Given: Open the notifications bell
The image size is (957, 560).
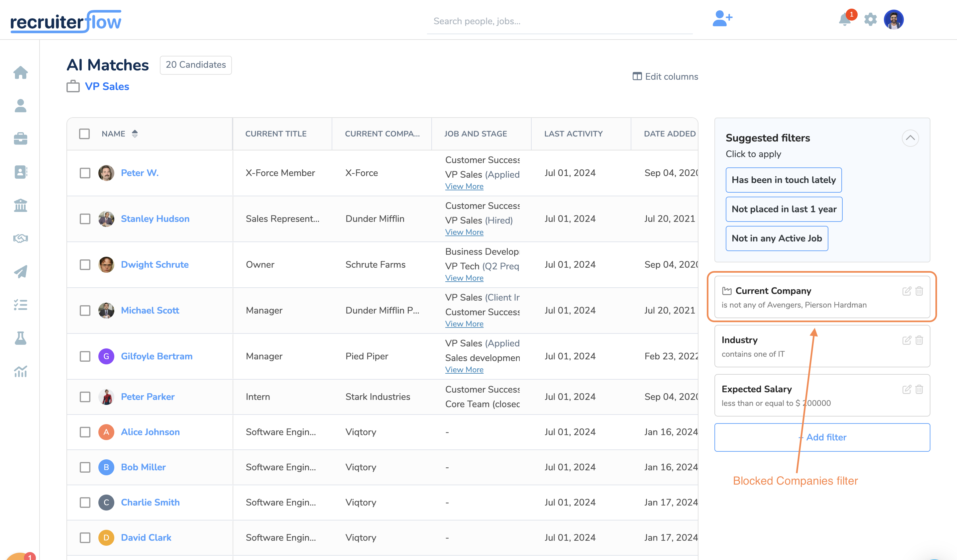Looking at the screenshot, I should (844, 19).
